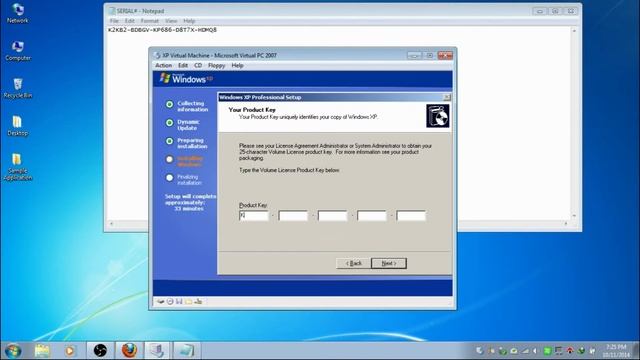Close the XP Virtual Machine window
Image resolution: width=640 pixels, height=360 pixels.
[x=445, y=56]
